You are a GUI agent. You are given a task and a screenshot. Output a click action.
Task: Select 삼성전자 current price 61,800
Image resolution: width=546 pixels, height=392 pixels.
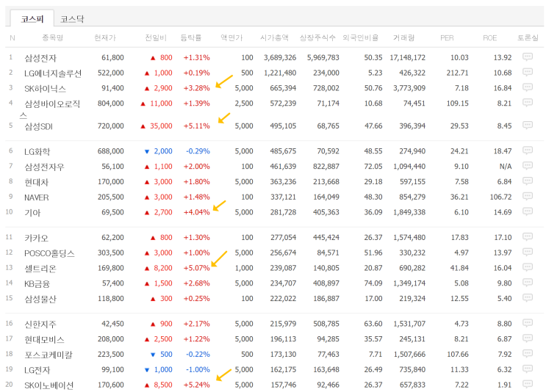point(112,57)
